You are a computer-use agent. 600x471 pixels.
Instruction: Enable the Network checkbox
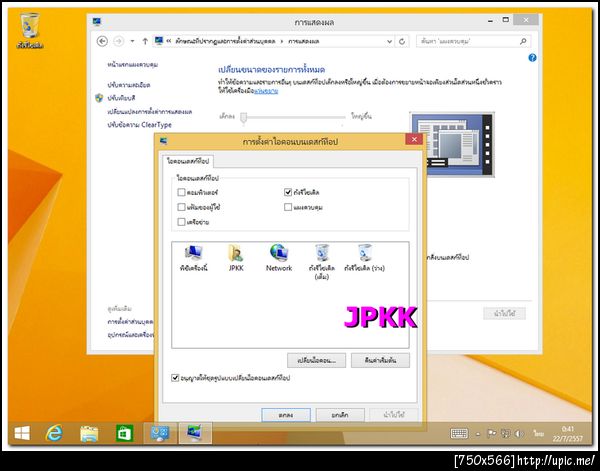(x=181, y=222)
